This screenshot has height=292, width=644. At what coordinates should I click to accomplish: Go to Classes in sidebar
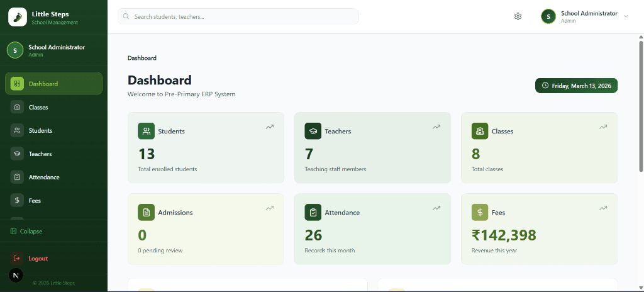coord(53,107)
